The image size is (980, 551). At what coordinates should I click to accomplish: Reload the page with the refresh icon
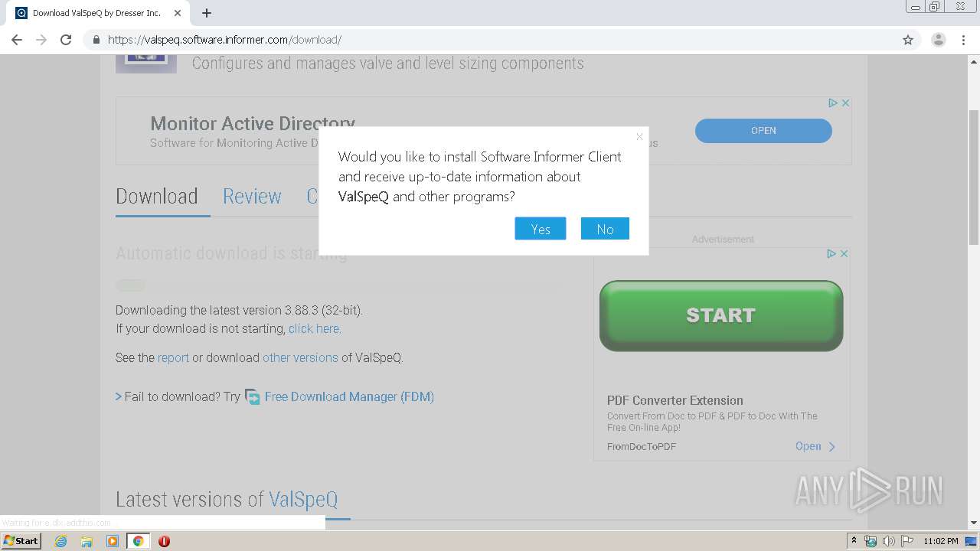pyautogui.click(x=66, y=40)
